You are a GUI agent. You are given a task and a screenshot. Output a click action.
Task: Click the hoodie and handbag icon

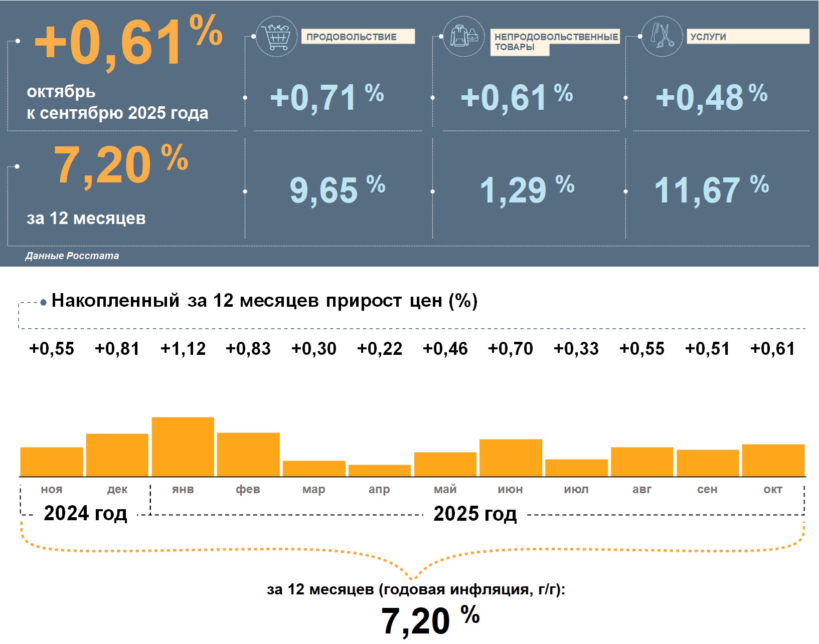[464, 36]
